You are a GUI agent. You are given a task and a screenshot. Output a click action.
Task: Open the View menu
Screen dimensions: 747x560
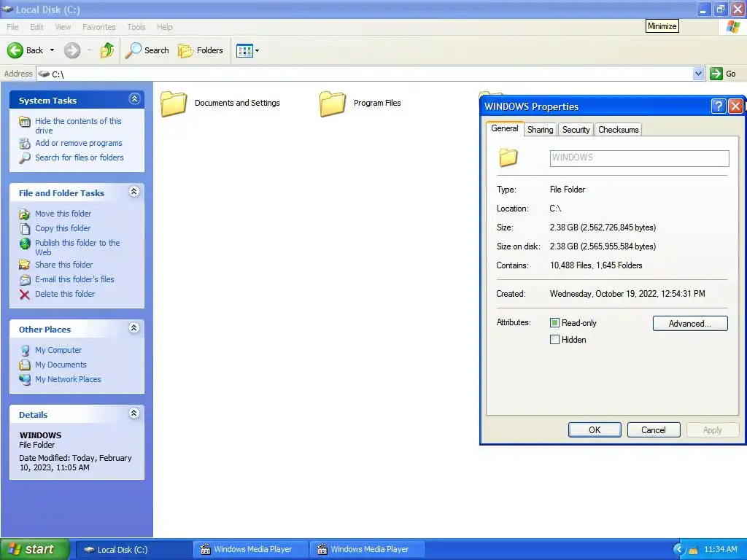[x=63, y=27]
